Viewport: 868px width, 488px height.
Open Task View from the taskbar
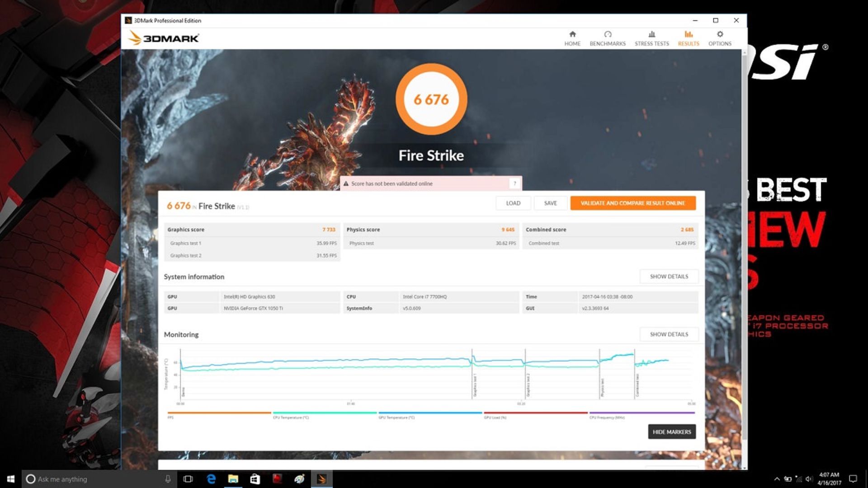188,479
